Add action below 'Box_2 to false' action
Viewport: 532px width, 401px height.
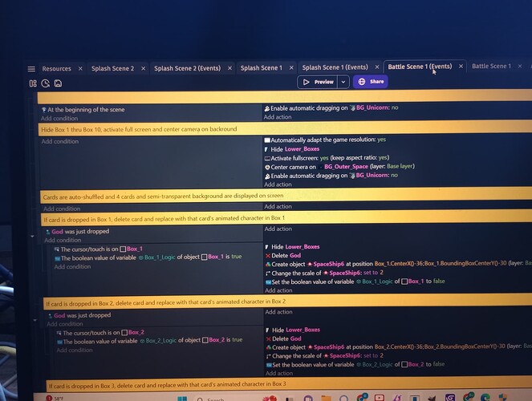click(x=279, y=373)
